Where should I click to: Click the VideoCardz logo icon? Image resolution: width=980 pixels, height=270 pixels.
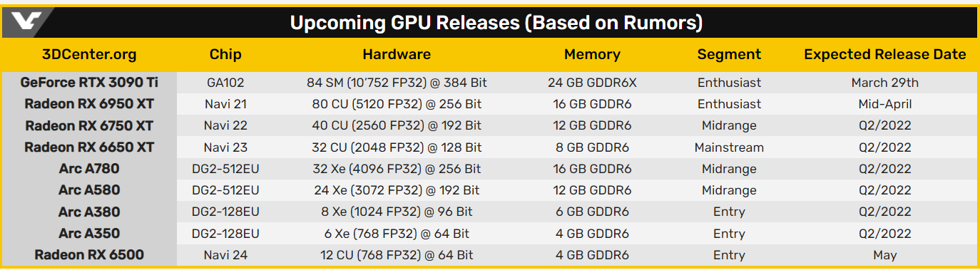point(28,21)
